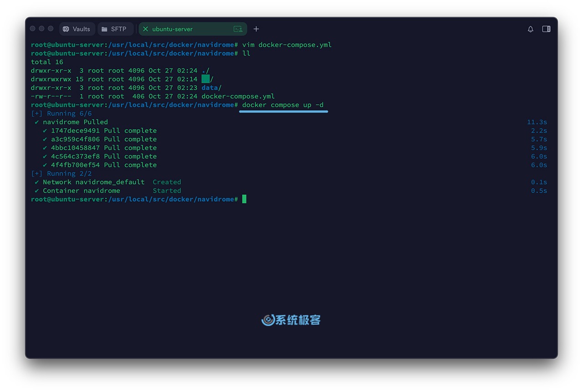Click the 'navidrome Pulled' status line
The width and height of the screenshot is (583, 392).
point(75,122)
